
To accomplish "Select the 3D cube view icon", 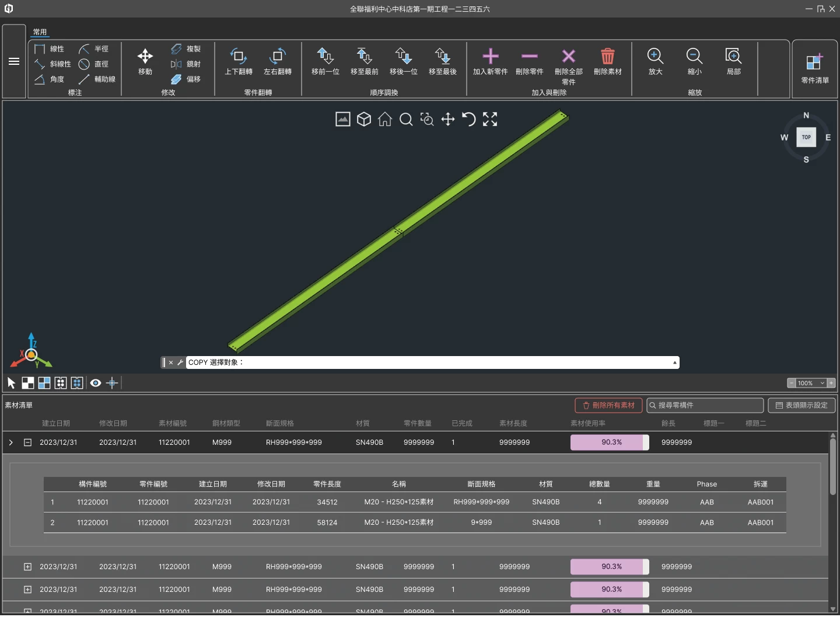I will pyautogui.click(x=364, y=120).
